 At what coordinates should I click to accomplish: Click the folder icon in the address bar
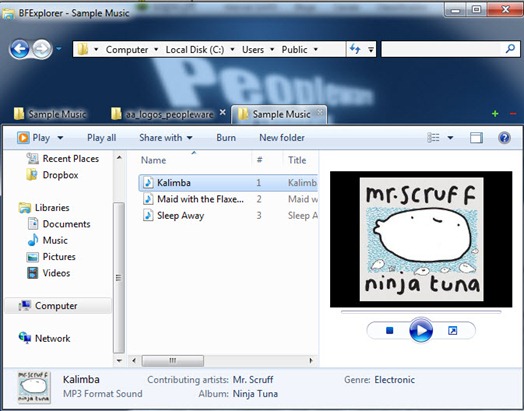click(x=82, y=49)
